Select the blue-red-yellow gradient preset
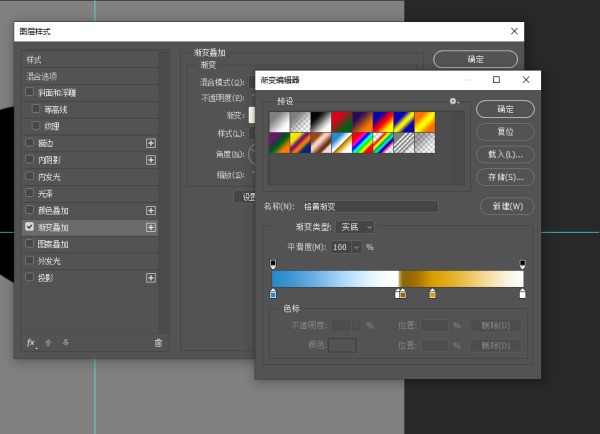This screenshot has height=434, width=600. click(x=383, y=122)
